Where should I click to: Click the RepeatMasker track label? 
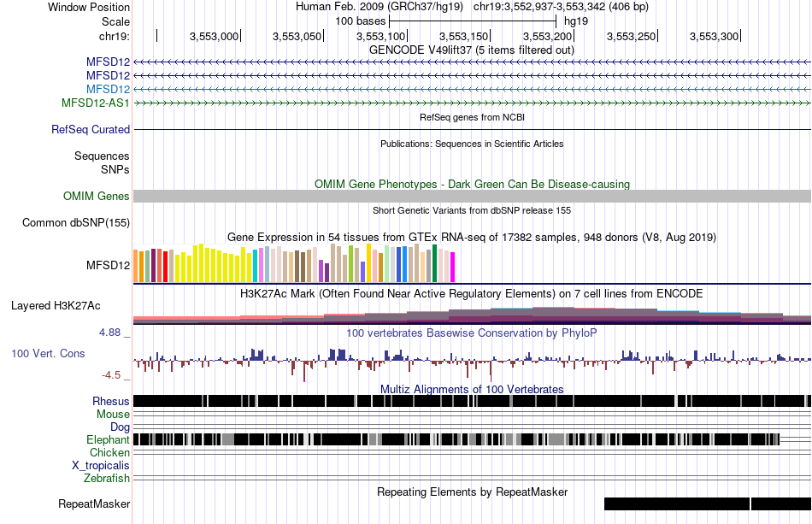94,503
